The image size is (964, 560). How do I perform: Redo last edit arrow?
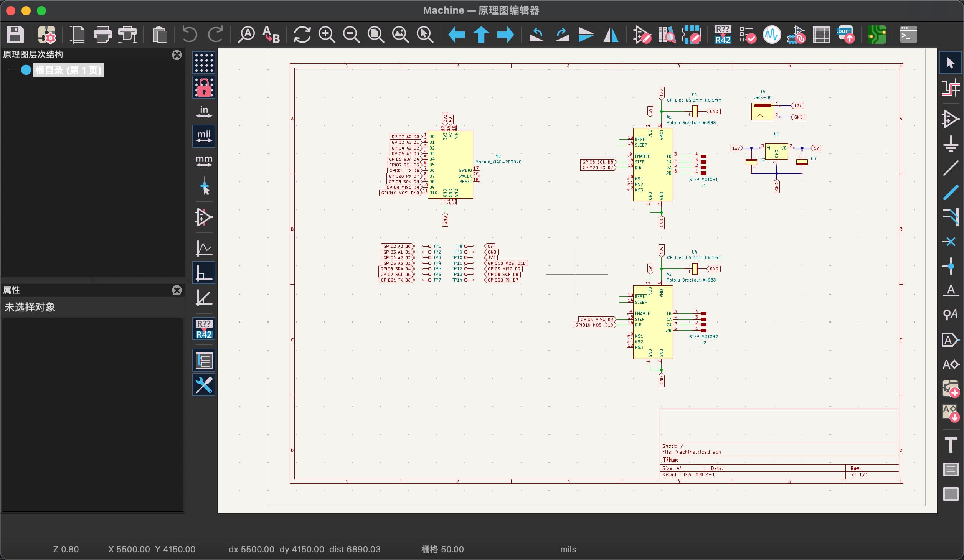[x=215, y=35]
